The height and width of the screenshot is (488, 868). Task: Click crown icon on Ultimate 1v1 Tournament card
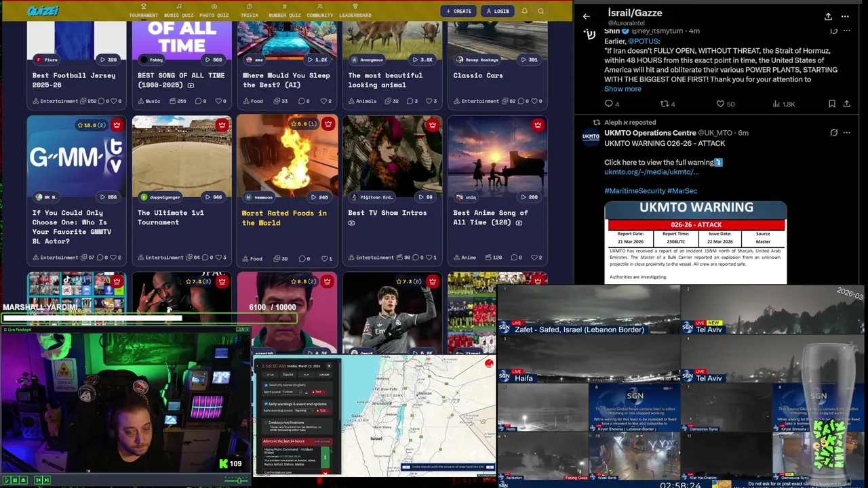222,125
